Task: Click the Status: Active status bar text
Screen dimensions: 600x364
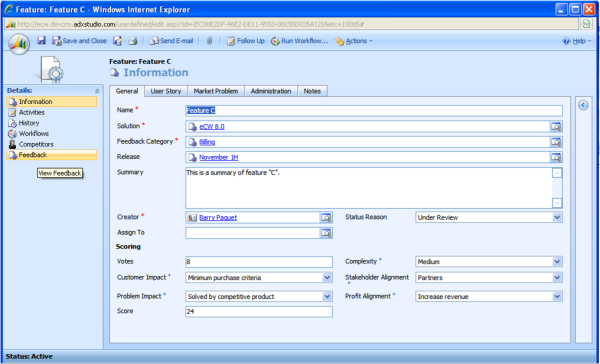Action: pyautogui.click(x=29, y=356)
